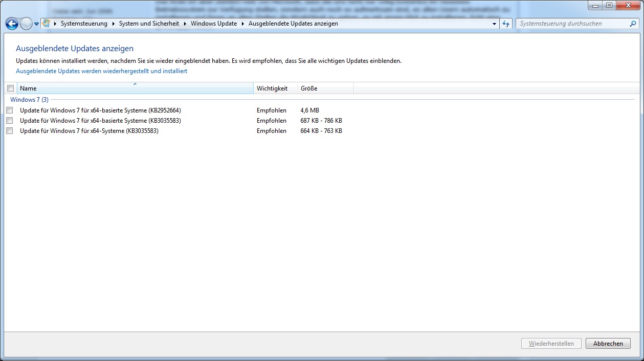Click Empfohlen in the KB2952664 row

pos(272,110)
